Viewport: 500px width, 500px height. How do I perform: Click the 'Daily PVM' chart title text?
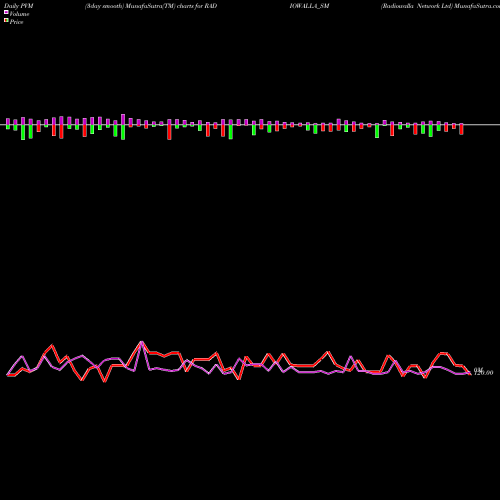(19, 6)
